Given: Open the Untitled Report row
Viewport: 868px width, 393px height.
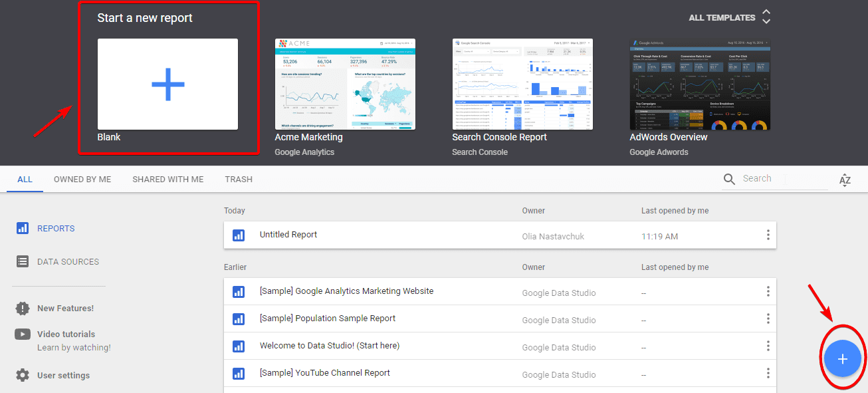Looking at the screenshot, I should click(x=500, y=235).
